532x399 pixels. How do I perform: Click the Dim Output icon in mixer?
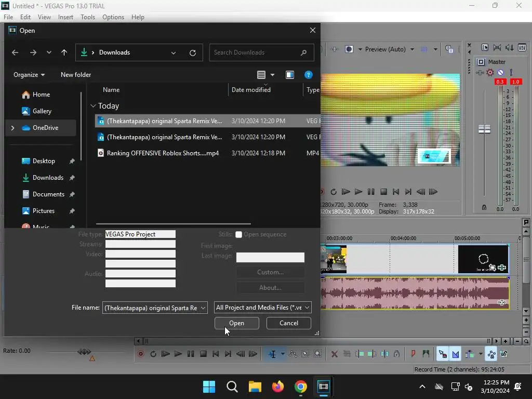(x=510, y=47)
